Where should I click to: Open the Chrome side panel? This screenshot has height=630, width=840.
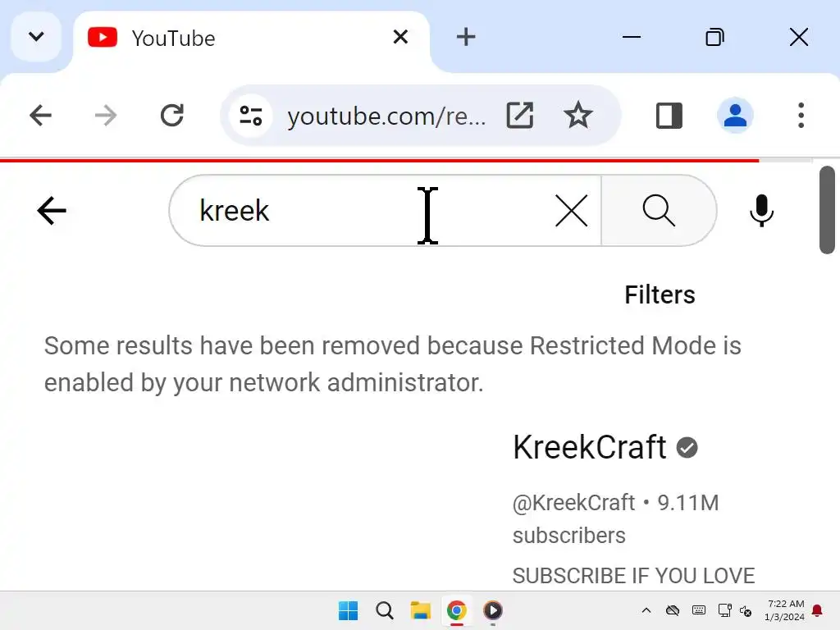coord(669,116)
